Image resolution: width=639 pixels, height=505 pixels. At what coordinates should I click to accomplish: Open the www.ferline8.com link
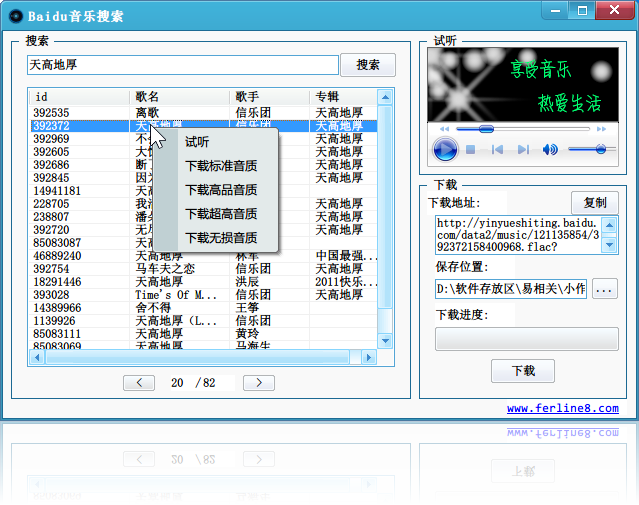point(562,408)
